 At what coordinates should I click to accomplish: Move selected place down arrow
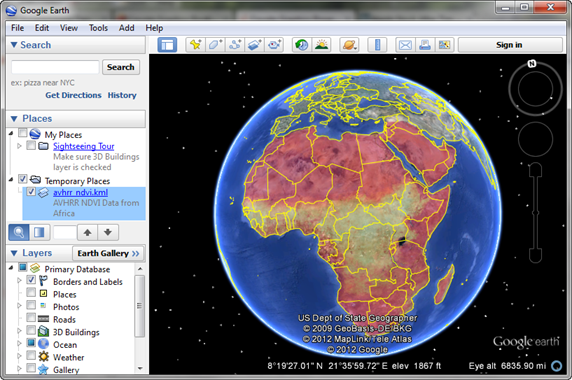(108, 232)
